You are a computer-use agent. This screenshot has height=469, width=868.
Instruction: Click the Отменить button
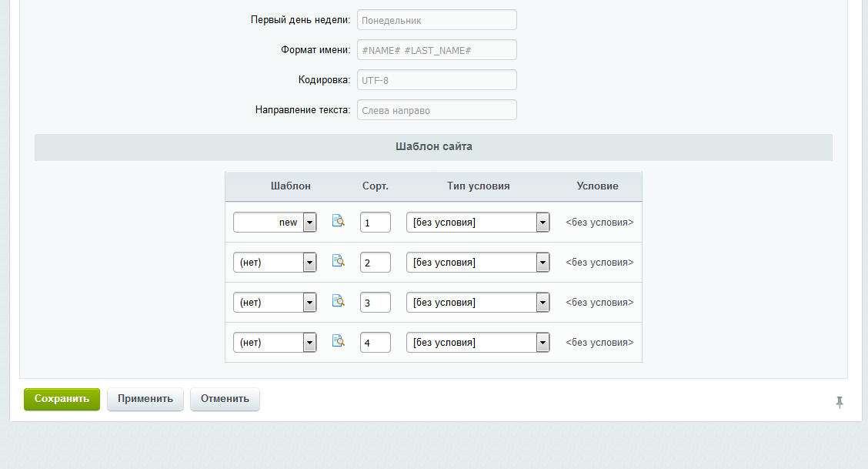click(225, 399)
